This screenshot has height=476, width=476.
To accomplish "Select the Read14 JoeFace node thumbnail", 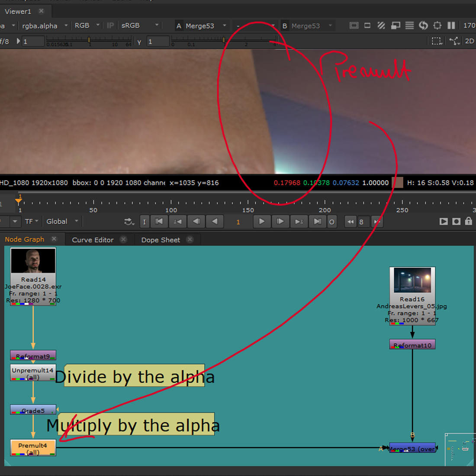I will [33, 260].
